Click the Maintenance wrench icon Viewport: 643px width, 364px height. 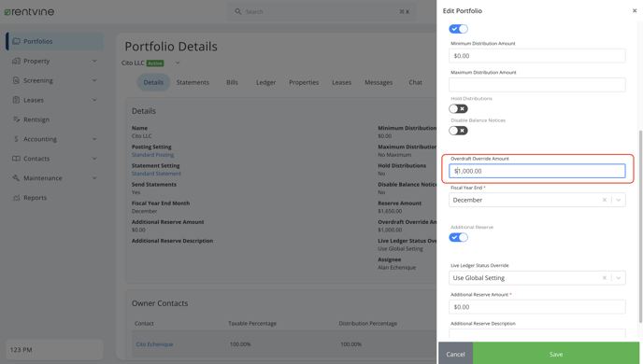pos(17,178)
